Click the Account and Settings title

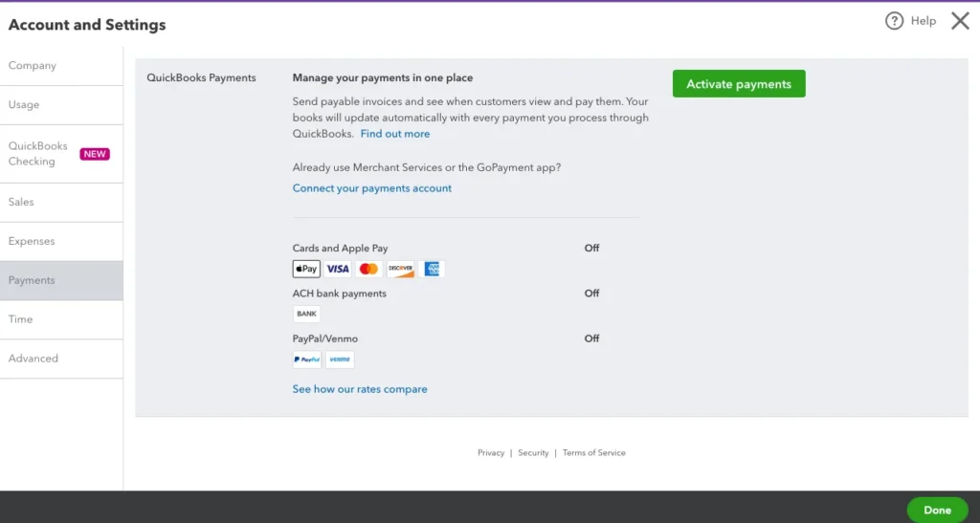[x=87, y=24]
